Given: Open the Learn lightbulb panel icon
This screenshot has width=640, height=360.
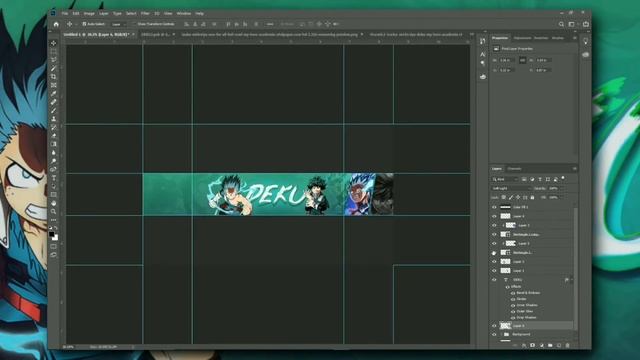Looking at the screenshot, I should coord(585,41).
